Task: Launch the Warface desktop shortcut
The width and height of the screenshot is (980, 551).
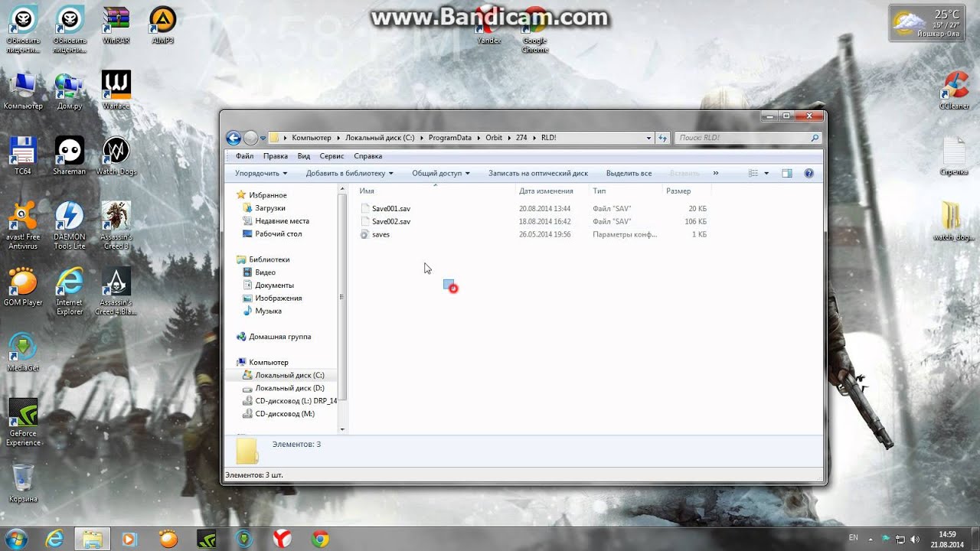Action: 116,90
